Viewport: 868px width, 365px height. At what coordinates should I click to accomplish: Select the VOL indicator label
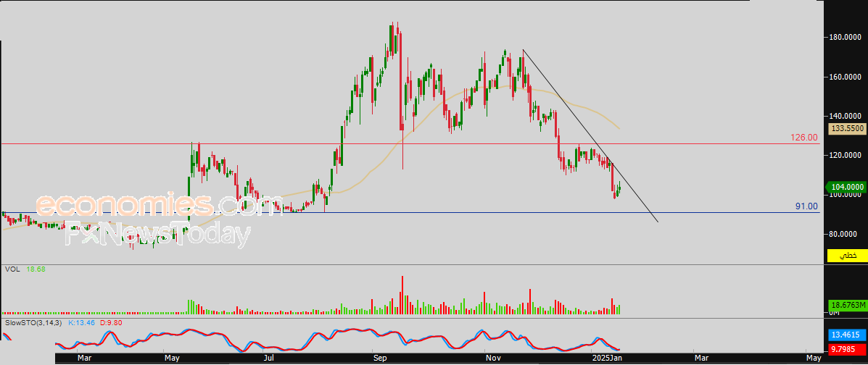tap(11, 269)
